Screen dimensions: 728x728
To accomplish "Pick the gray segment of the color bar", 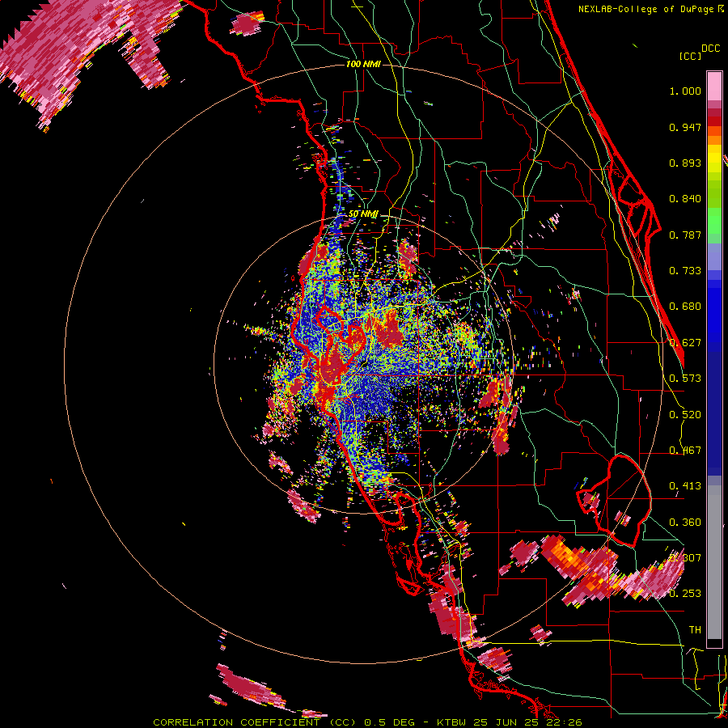I will 714,562.
